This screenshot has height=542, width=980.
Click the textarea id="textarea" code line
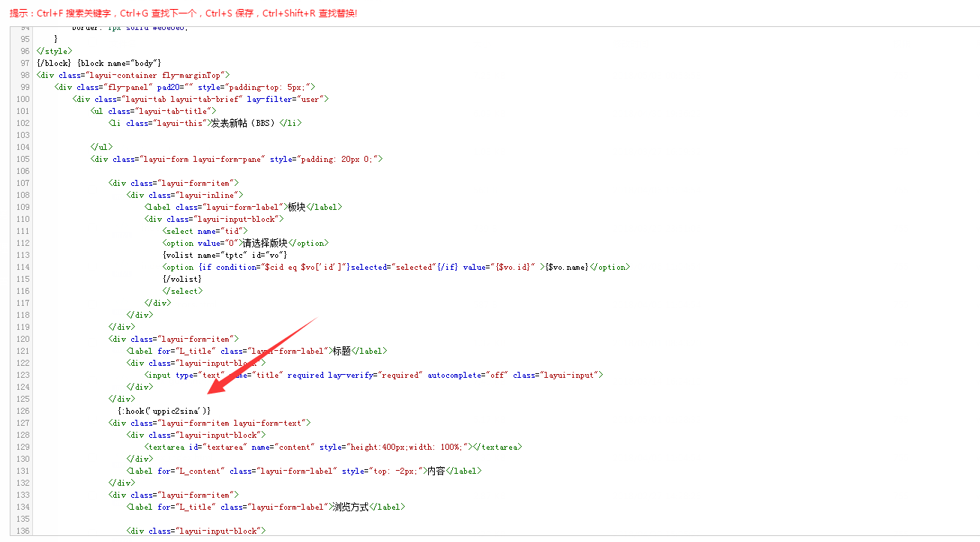pyautogui.click(x=333, y=447)
